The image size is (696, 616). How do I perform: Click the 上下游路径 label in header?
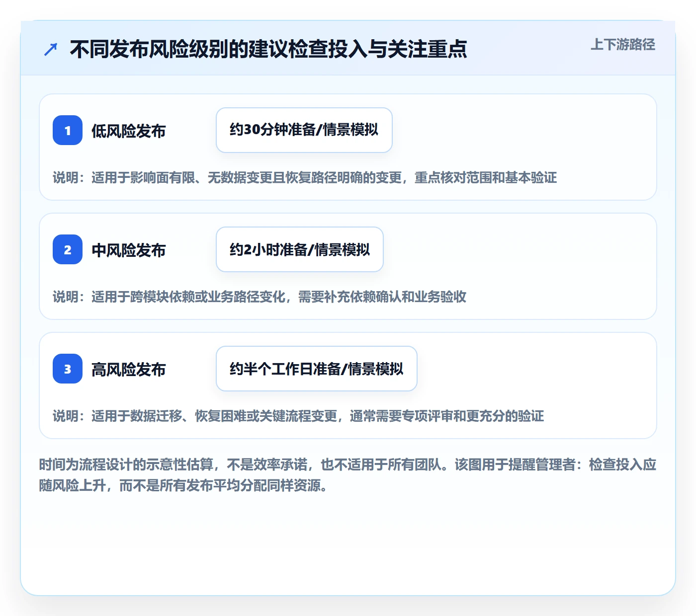623,45
